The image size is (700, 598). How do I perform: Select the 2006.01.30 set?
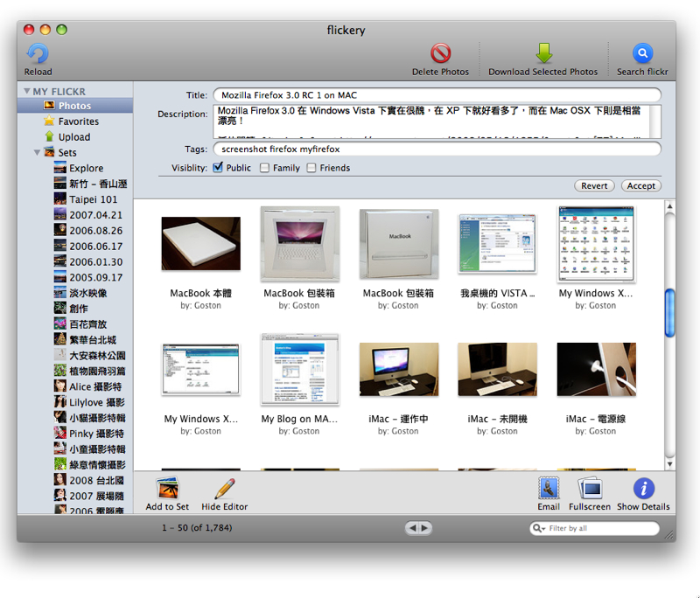click(x=75, y=261)
